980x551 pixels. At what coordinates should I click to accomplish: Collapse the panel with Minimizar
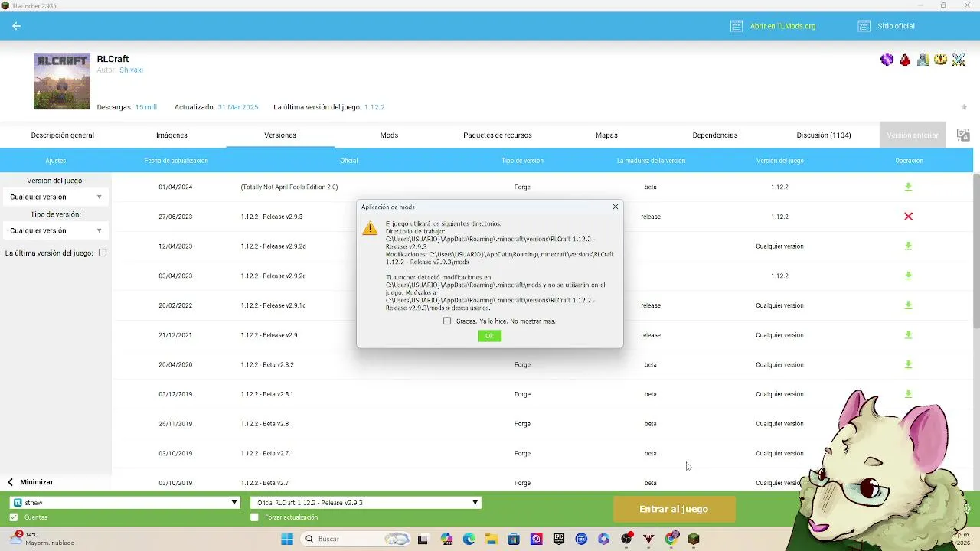[31, 482]
